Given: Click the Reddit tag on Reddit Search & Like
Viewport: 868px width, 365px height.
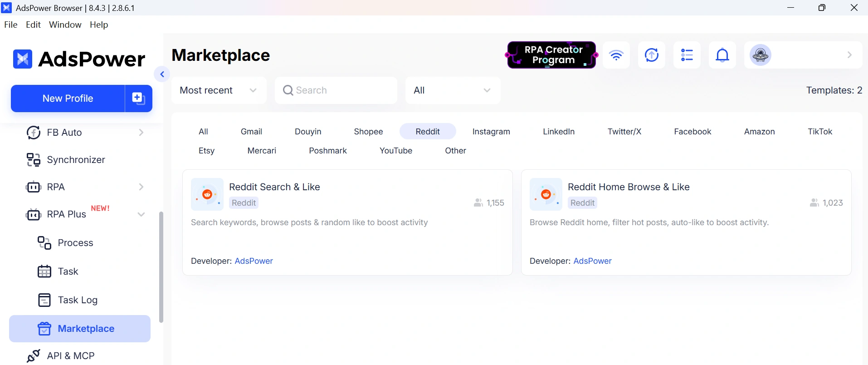Looking at the screenshot, I should [x=244, y=203].
